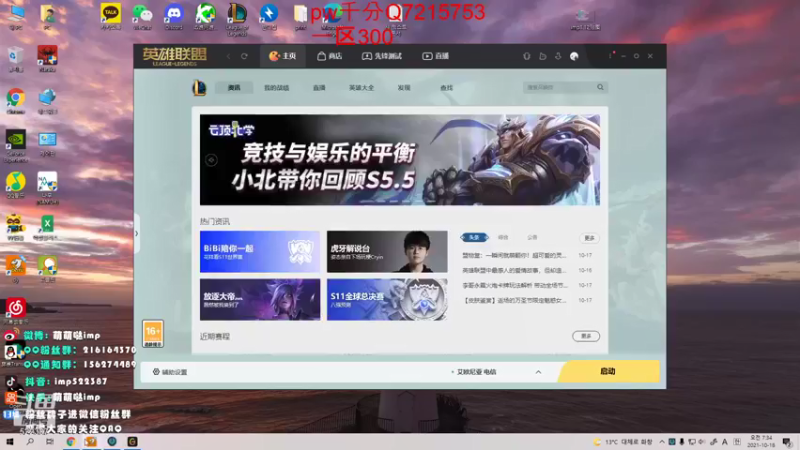This screenshot has height=450, width=800.
Task: Open the Nvidia GeForce Experience shortcut
Action: point(16,146)
